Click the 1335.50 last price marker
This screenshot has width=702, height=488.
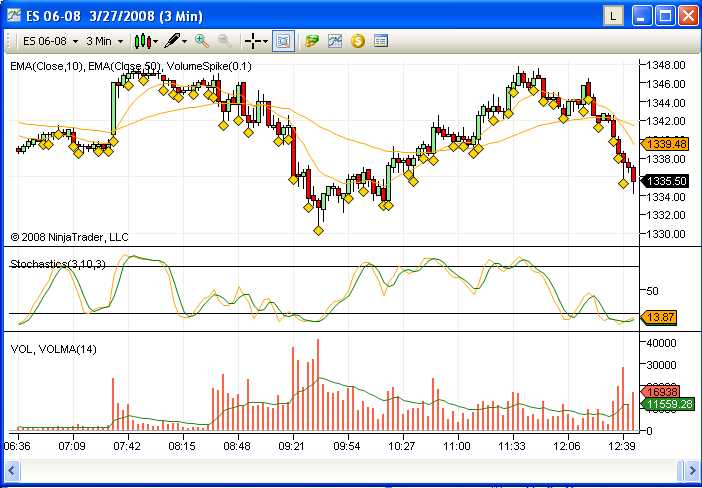click(665, 181)
